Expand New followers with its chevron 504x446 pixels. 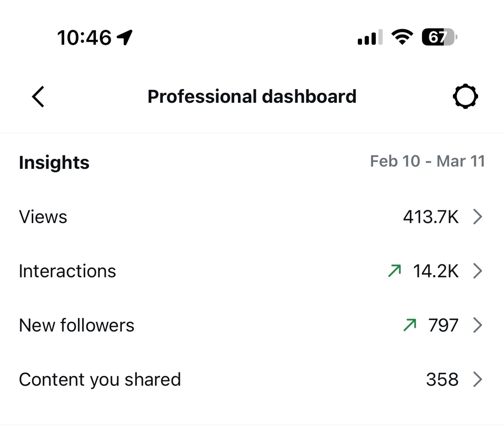click(478, 325)
